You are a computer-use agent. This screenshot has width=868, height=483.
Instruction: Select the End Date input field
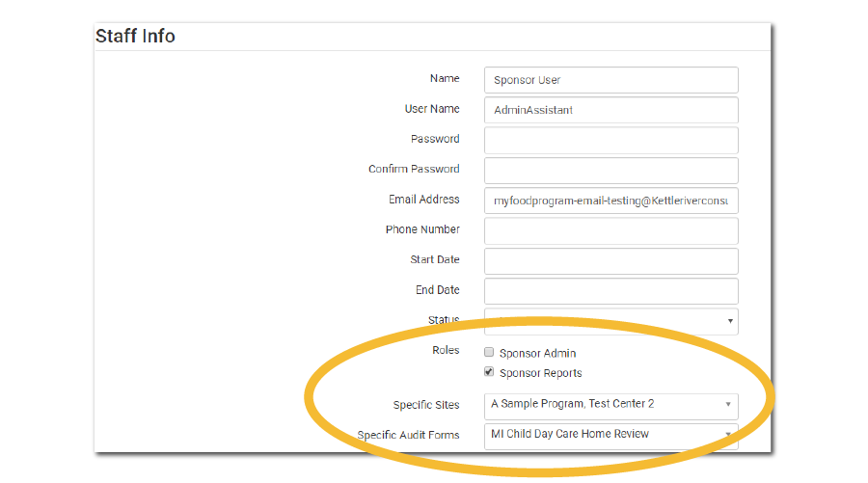(610, 290)
